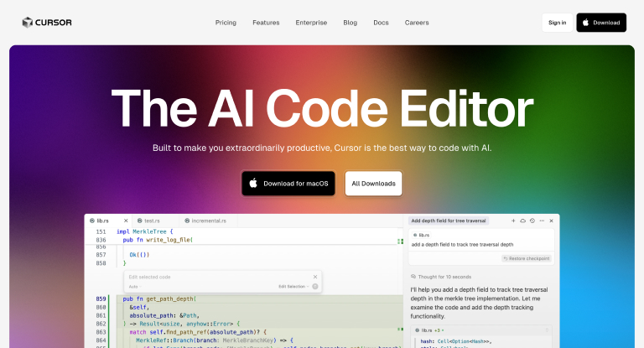Go to the Features page
The height and width of the screenshot is (348, 644).
[266, 23]
